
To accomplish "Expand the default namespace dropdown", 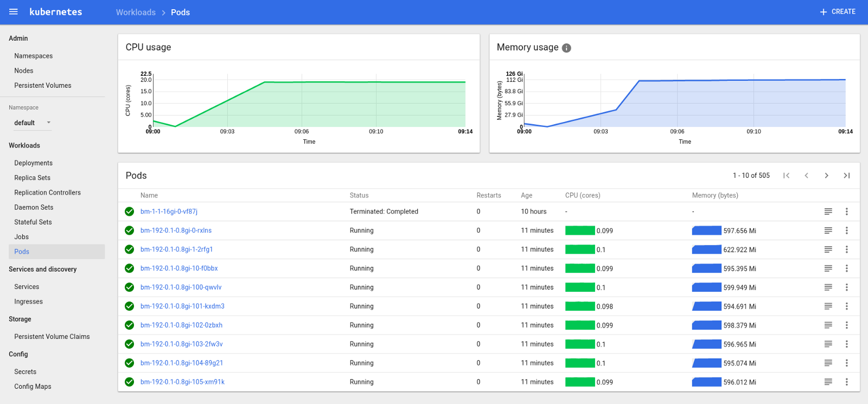I will pos(33,123).
